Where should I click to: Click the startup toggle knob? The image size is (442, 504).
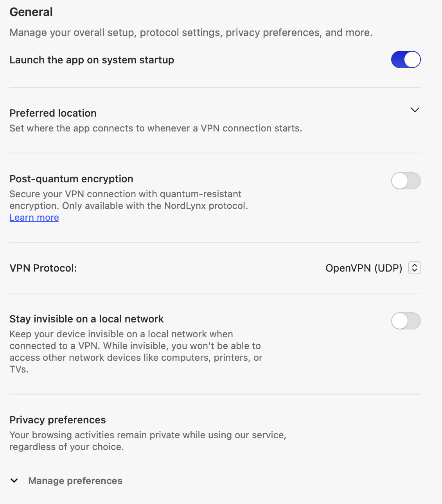click(x=412, y=59)
